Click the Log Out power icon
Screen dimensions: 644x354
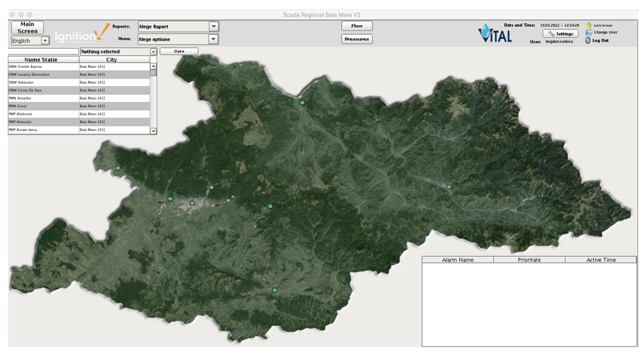pyautogui.click(x=588, y=40)
